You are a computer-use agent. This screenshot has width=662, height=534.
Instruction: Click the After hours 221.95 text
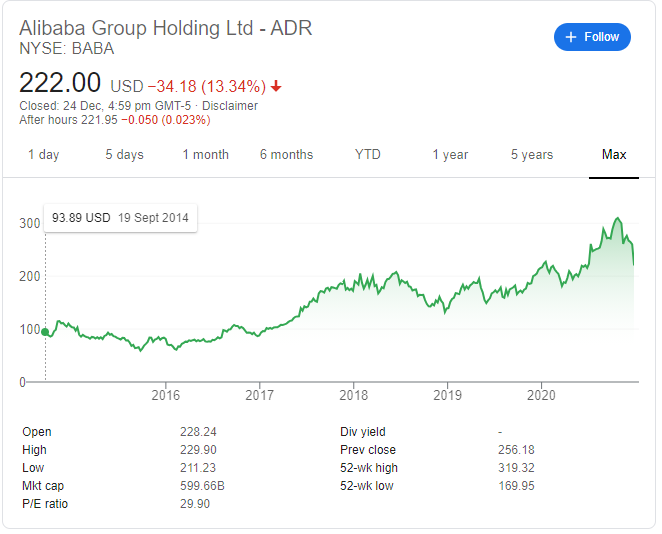tap(68, 120)
